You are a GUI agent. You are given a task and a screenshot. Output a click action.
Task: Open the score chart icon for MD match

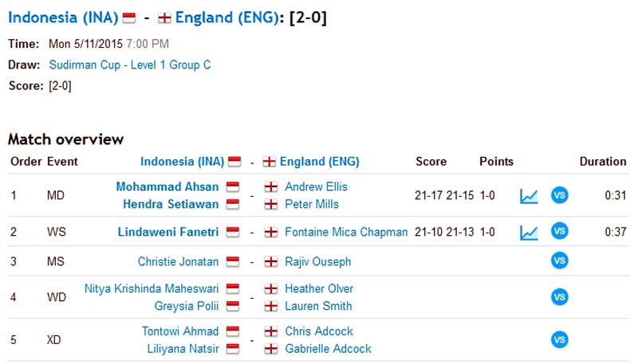click(529, 196)
